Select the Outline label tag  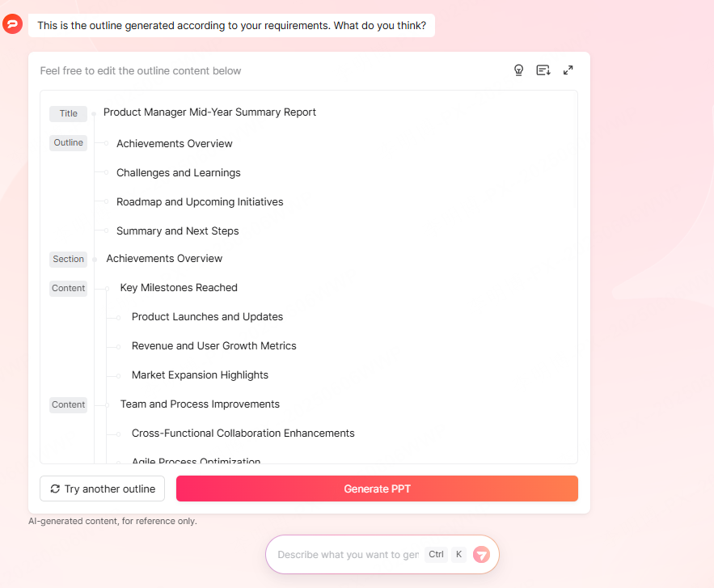[x=68, y=142]
